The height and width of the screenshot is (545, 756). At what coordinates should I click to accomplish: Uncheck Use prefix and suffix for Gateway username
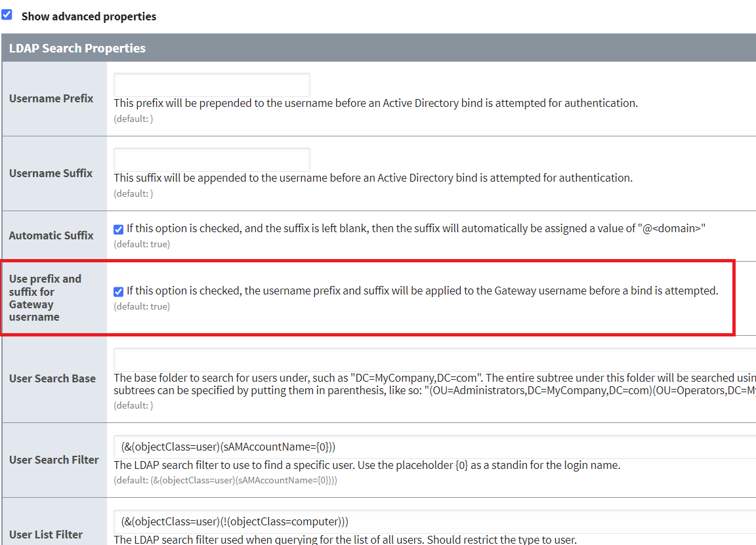coord(118,291)
